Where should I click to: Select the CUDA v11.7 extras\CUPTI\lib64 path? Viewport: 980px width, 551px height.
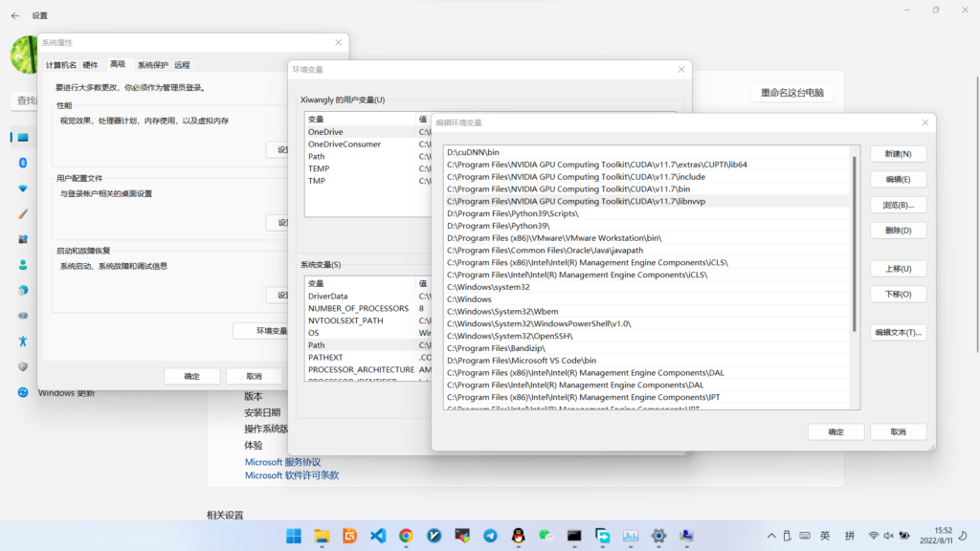[647, 165]
